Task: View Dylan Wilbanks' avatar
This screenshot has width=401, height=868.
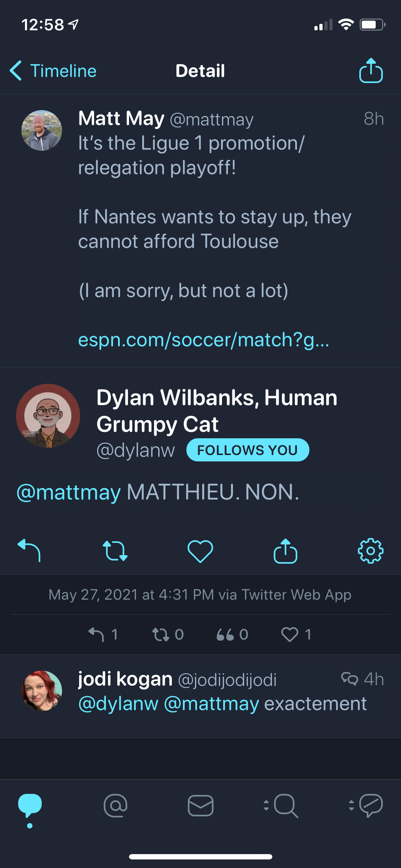Action: pos(48,416)
